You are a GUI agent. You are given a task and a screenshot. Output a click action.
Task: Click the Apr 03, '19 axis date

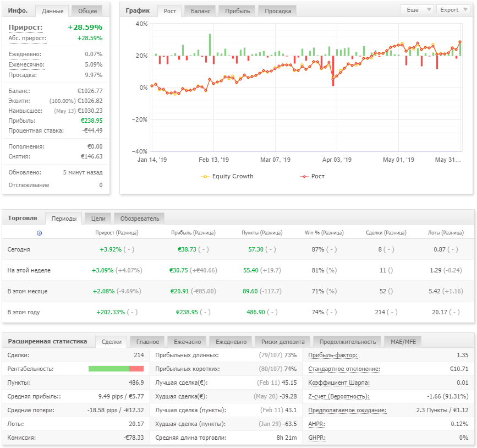(x=337, y=160)
